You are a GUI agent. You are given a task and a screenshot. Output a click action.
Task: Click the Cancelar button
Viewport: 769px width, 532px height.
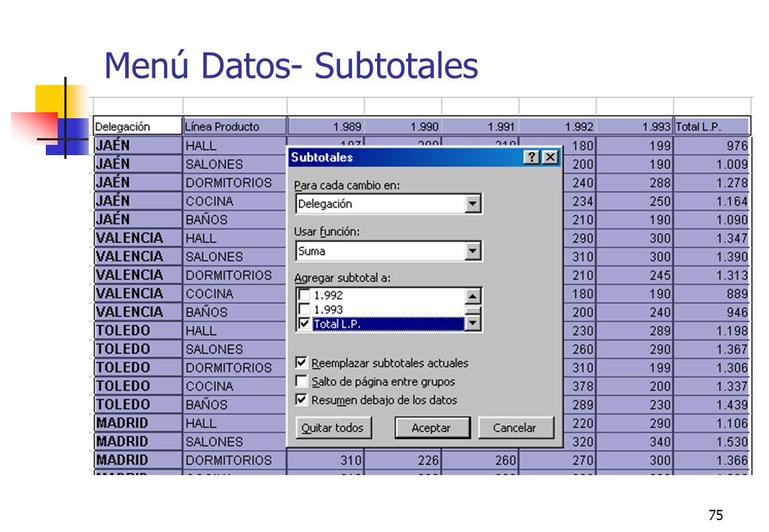[x=515, y=428]
